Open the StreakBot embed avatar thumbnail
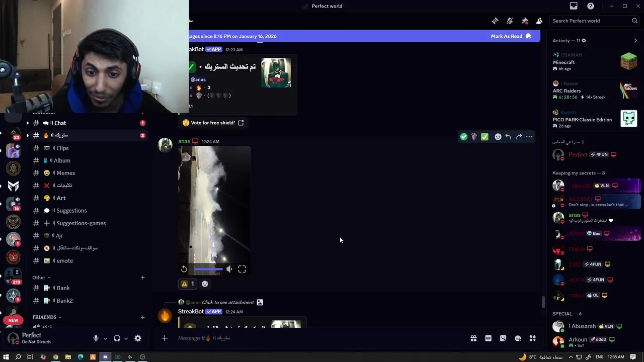Viewport: 644px width, 362px height. (x=276, y=73)
